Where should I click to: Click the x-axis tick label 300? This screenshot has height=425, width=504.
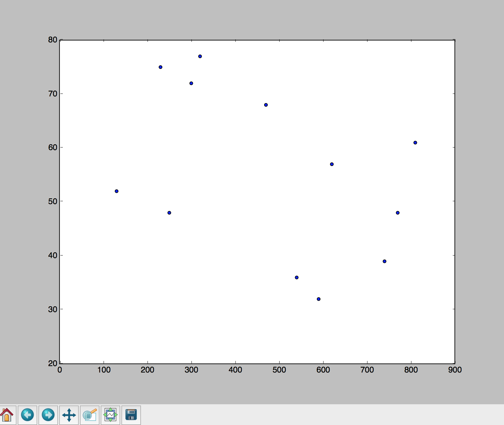[x=191, y=370]
